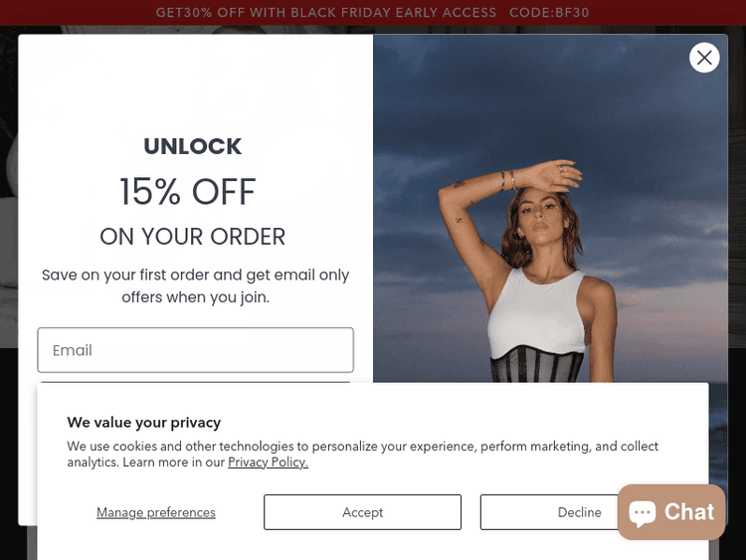746x560 pixels.
Task: Open chat via the speech bubble icon
Action: [643, 512]
